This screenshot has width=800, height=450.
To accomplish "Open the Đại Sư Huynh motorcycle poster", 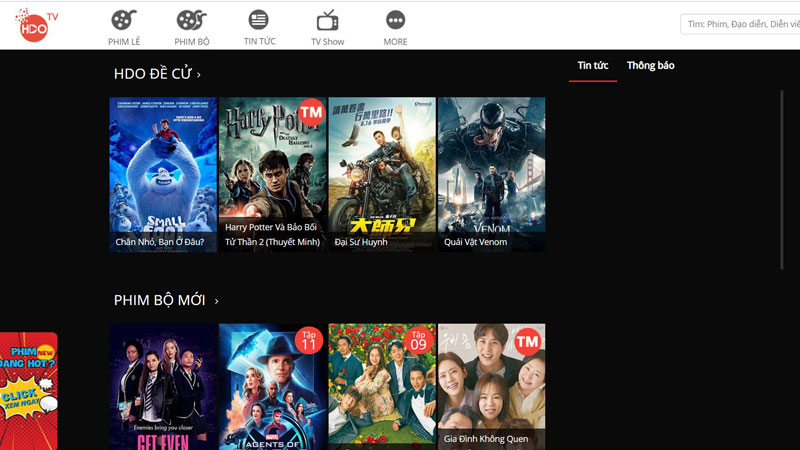I will pos(382,174).
